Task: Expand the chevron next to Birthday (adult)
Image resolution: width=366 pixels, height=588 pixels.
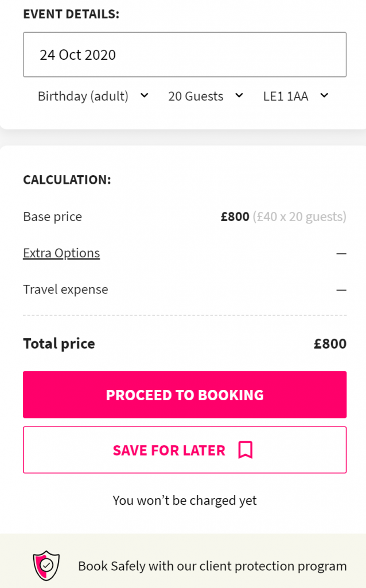Action: point(144,95)
